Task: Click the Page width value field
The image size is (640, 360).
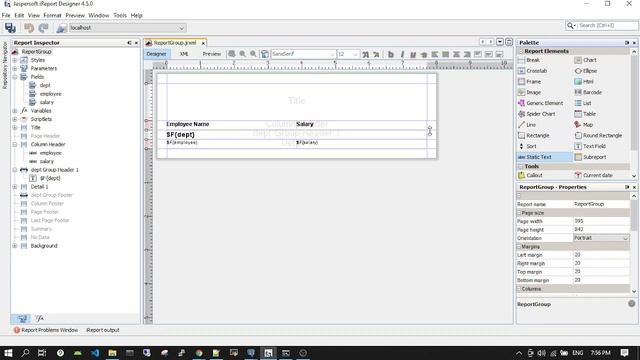Action: (601, 221)
